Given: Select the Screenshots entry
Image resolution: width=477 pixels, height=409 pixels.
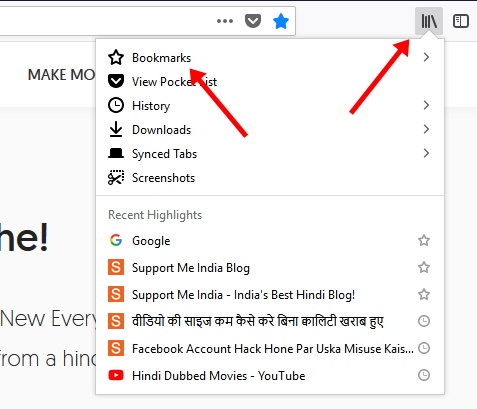Looking at the screenshot, I should [270, 177].
